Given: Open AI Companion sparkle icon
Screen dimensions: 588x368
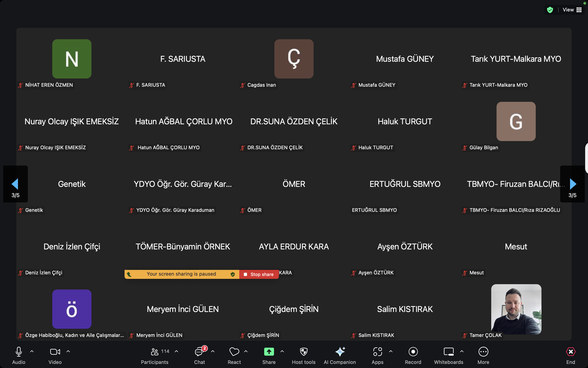Looking at the screenshot, I should pos(340,352).
